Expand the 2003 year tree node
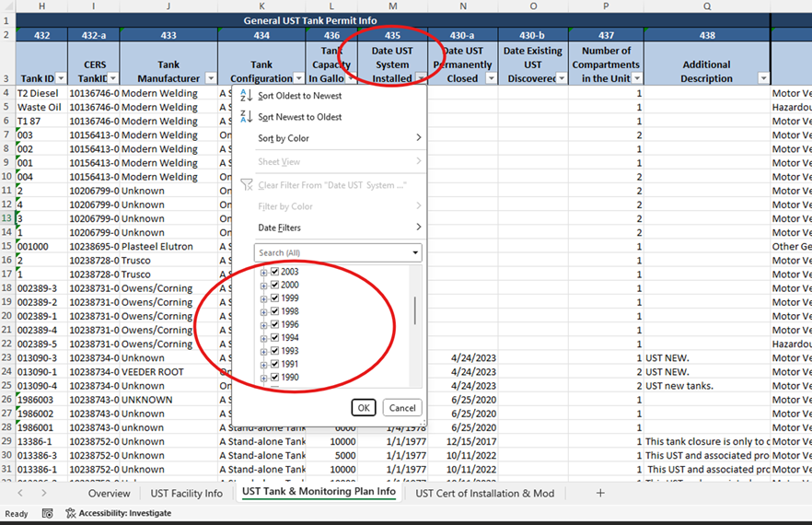The height and width of the screenshot is (525, 812). coord(263,273)
